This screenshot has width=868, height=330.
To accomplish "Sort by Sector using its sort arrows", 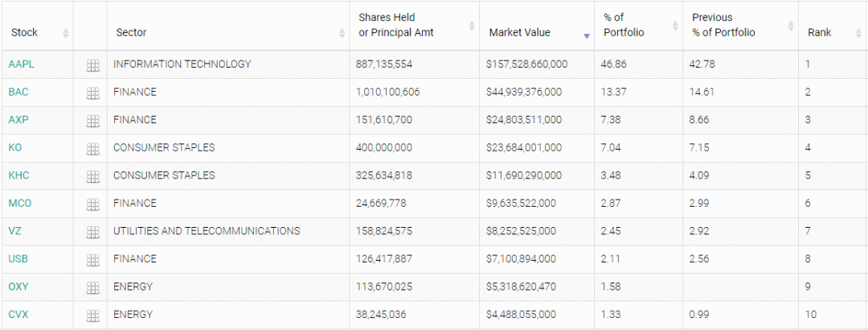I will (x=342, y=33).
